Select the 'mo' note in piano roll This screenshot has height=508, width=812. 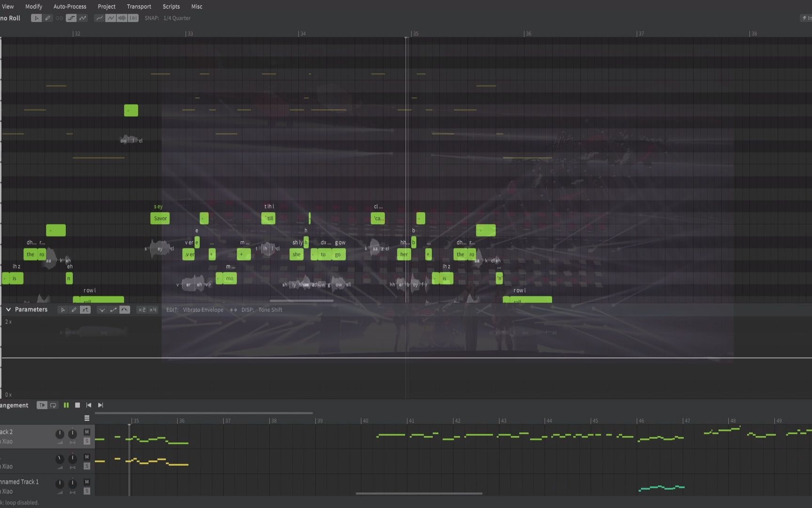230,278
